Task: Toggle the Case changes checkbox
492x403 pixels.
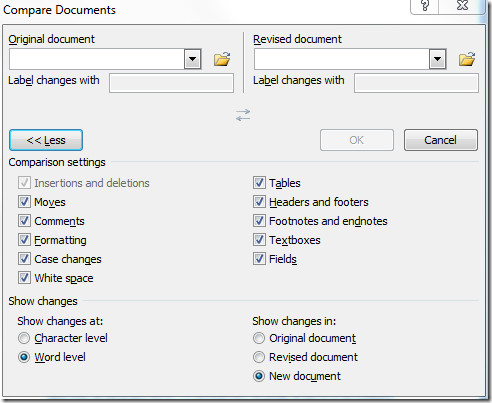Action: point(24,259)
